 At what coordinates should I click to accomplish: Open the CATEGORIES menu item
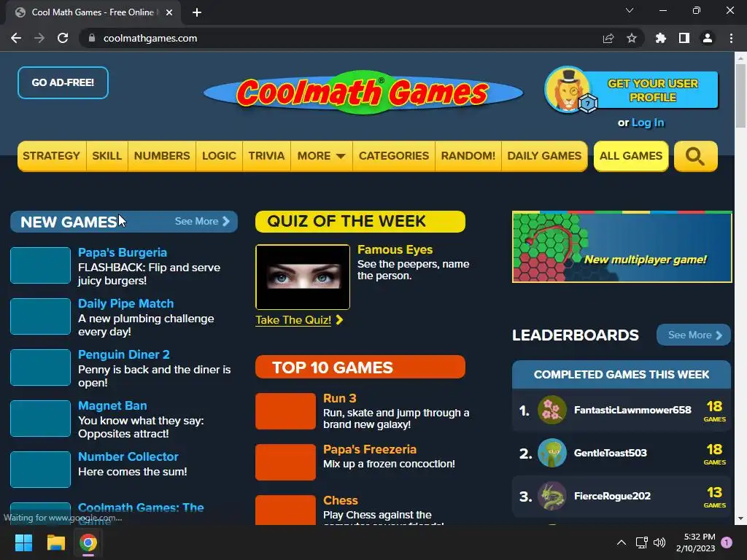click(394, 156)
